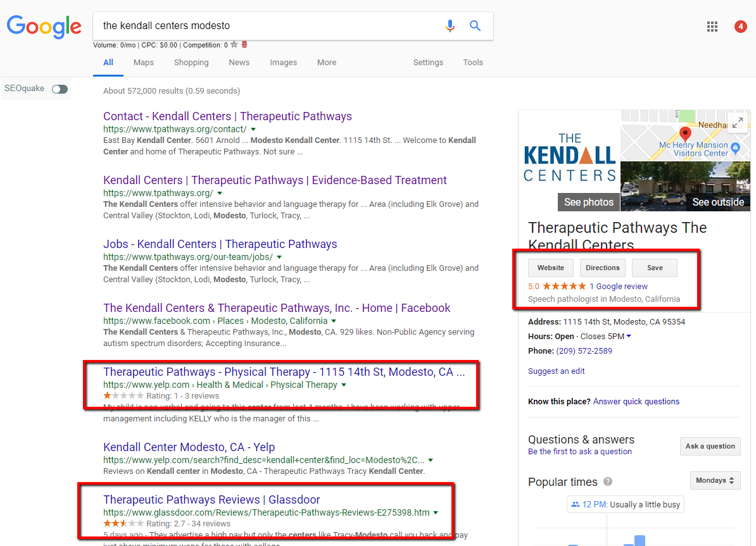This screenshot has height=546, width=756.
Task: Click the Google logo
Action: pyautogui.click(x=44, y=26)
